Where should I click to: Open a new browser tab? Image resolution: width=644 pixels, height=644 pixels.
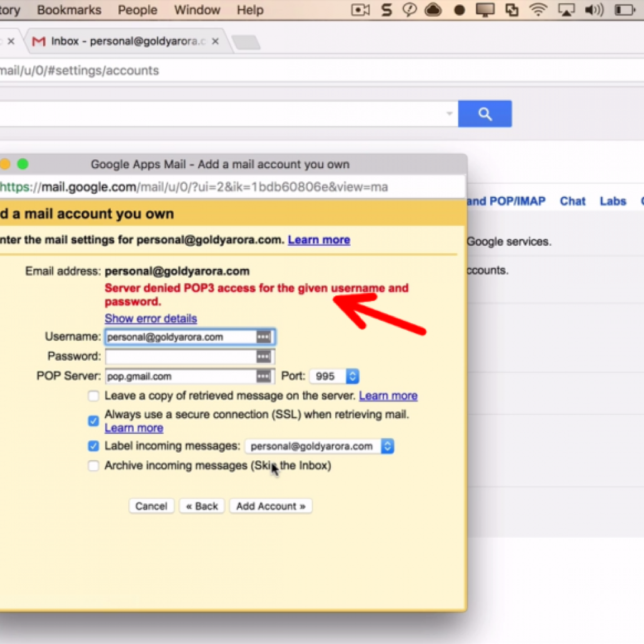click(246, 42)
